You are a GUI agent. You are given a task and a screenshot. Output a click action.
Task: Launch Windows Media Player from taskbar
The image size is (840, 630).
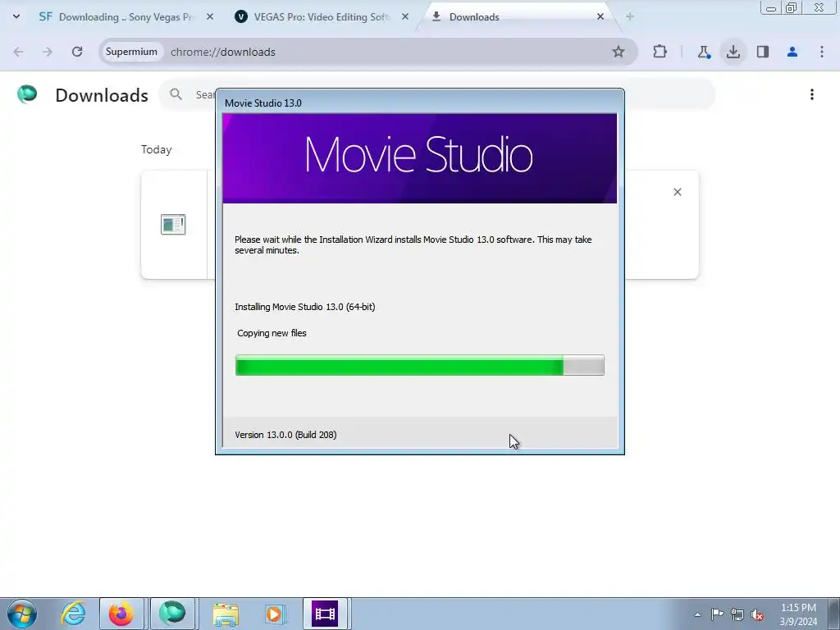[276, 614]
